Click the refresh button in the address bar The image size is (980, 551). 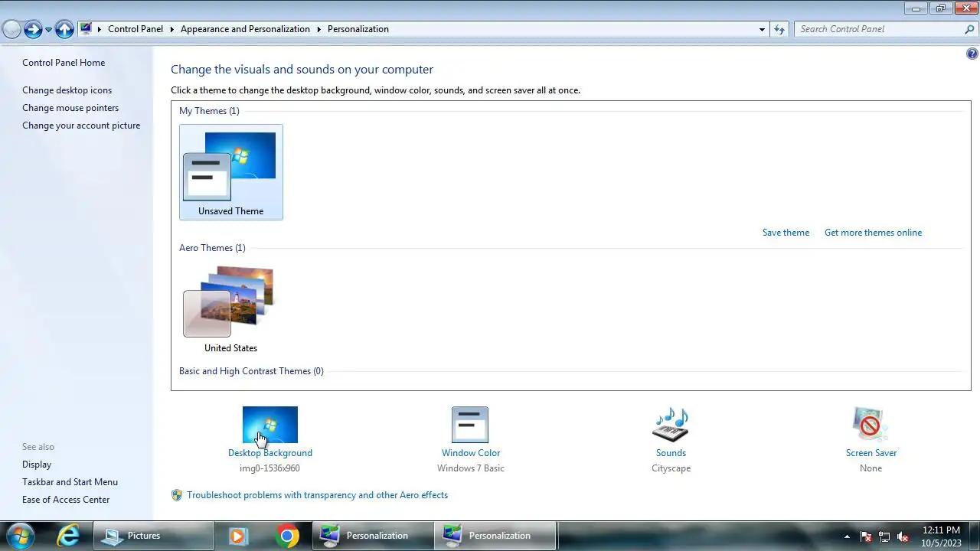[x=779, y=29]
